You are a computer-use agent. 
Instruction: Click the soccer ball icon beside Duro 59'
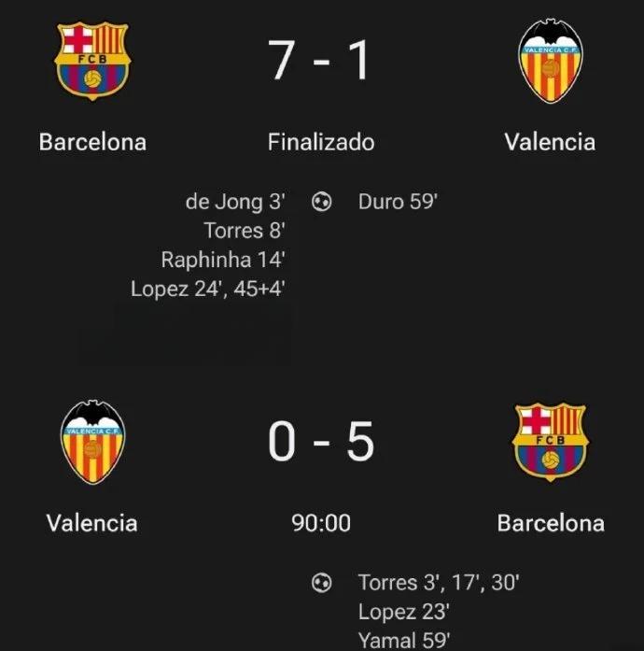coord(322,202)
